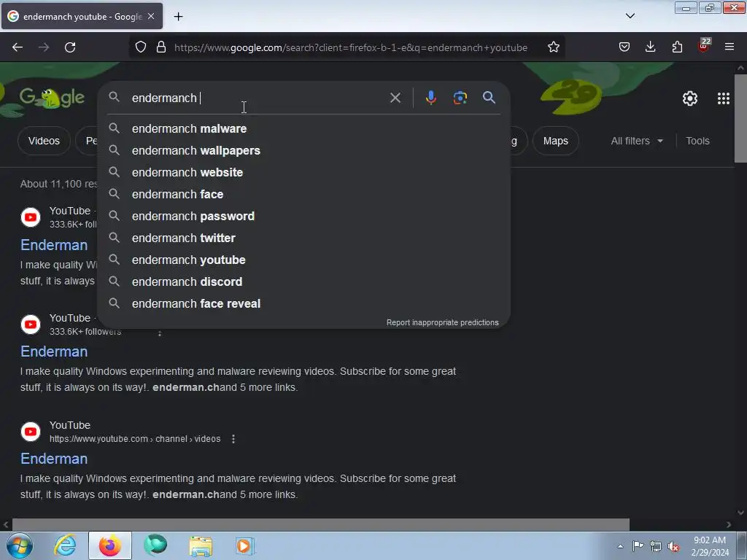Launch Internet Explorer from taskbar
The width and height of the screenshot is (747, 560).
65,545
